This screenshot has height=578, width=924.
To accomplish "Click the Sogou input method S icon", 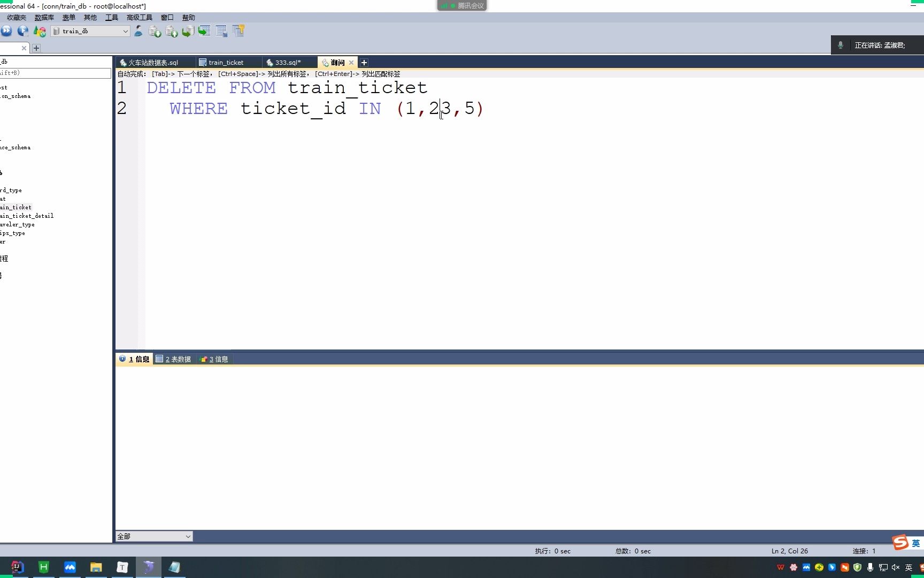I will tap(900, 542).
